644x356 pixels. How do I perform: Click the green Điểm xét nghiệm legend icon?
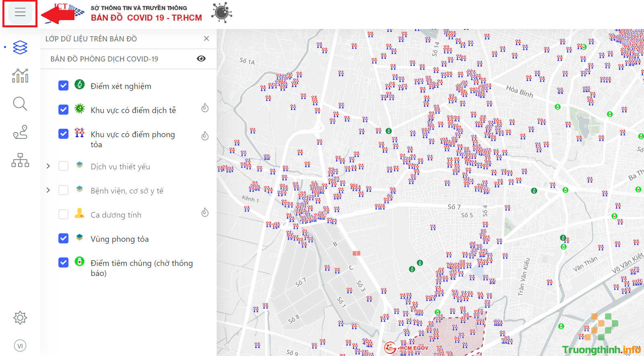(80, 84)
